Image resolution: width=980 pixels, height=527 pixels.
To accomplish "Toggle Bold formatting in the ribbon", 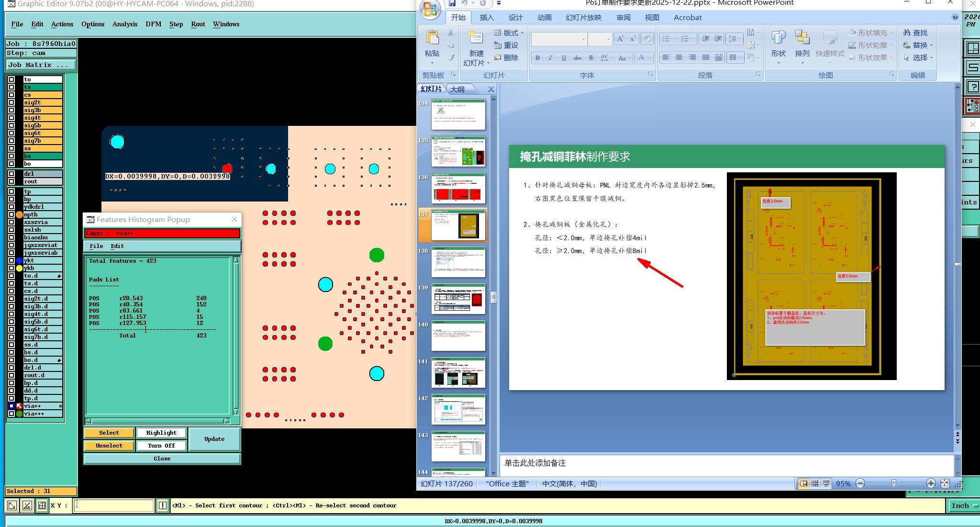I will click(537, 58).
